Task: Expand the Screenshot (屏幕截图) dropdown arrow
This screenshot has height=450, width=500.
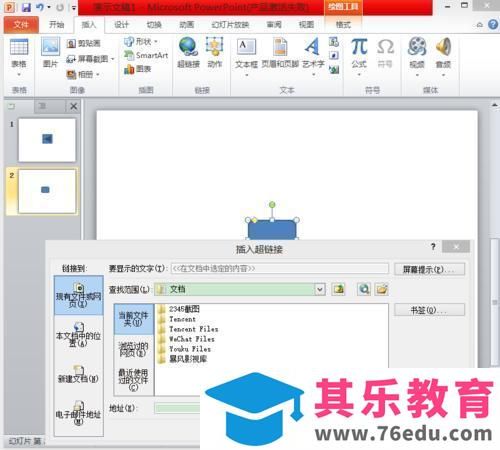Action: 113,59
